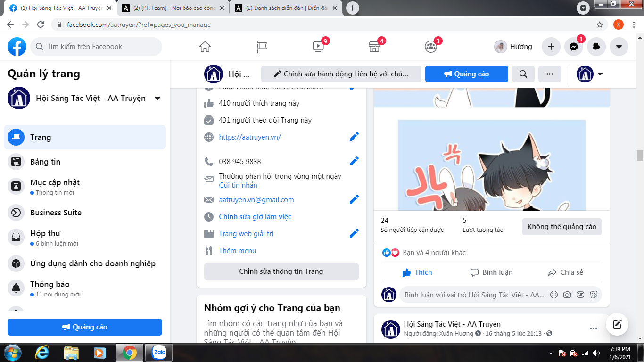Click the floating new message compose icon
The height and width of the screenshot is (362, 644).
point(617,324)
